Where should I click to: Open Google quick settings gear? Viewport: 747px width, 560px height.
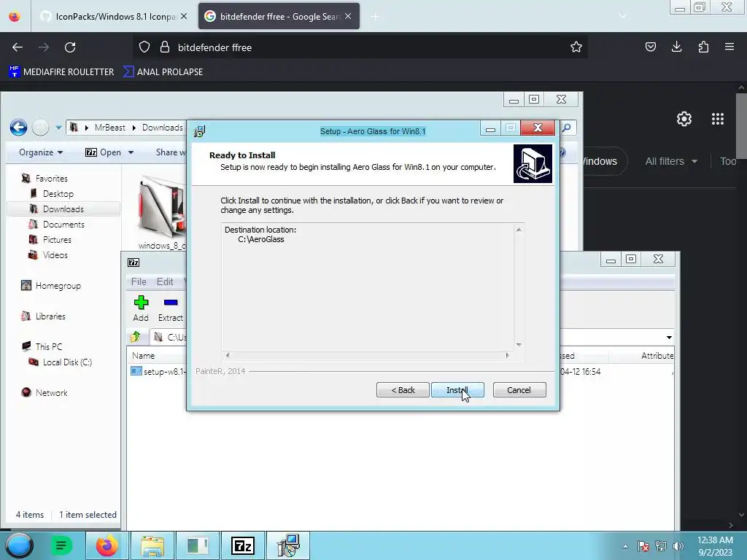(x=684, y=119)
